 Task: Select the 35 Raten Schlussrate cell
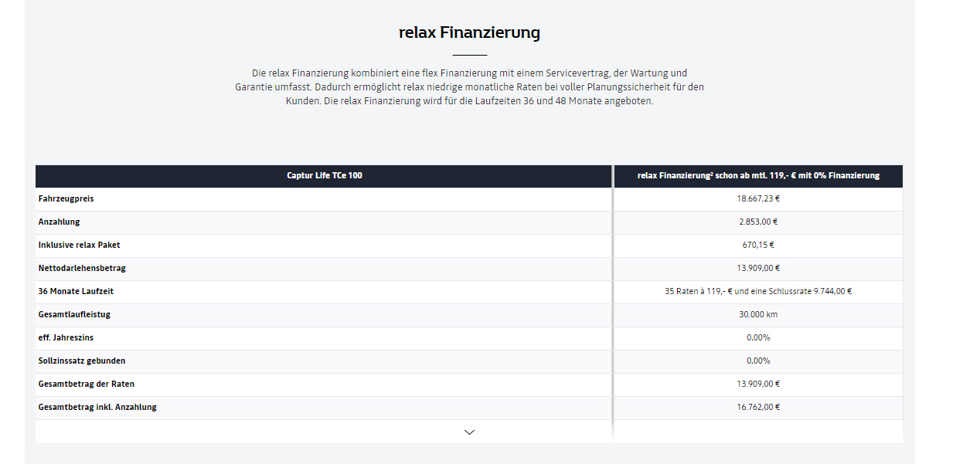click(758, 292)
